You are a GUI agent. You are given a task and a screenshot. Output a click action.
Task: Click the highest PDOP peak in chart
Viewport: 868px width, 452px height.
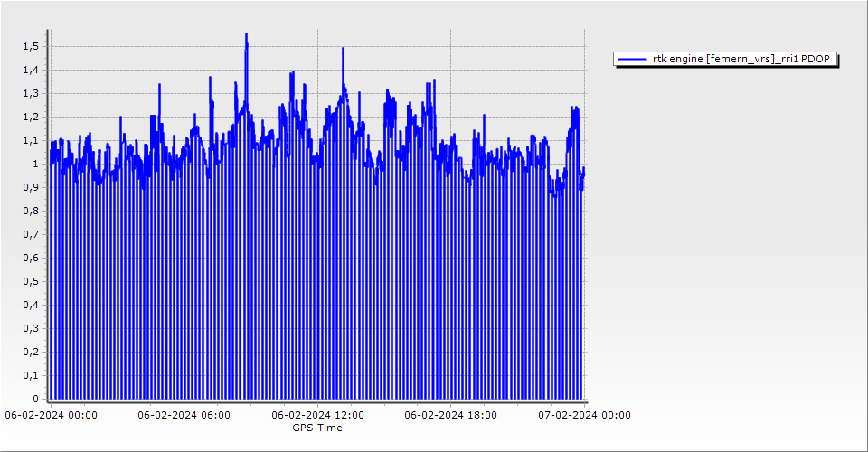pos(246,35)
